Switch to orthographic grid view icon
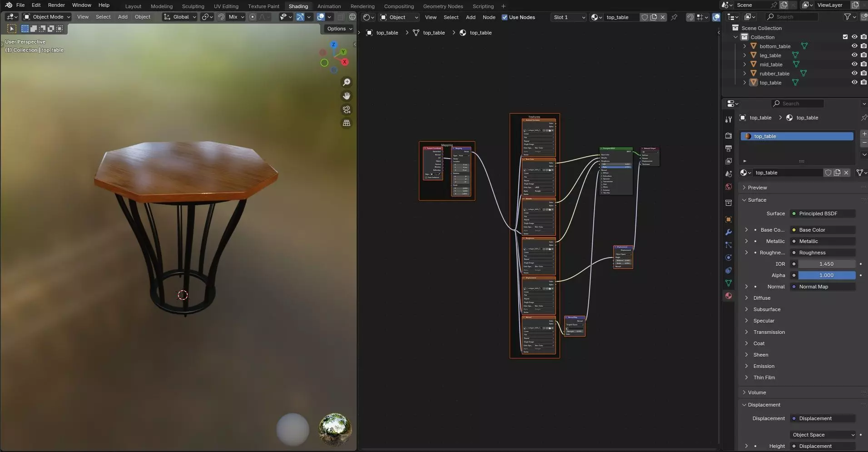This screenshot has width=868, height=452. coord(347,123)
